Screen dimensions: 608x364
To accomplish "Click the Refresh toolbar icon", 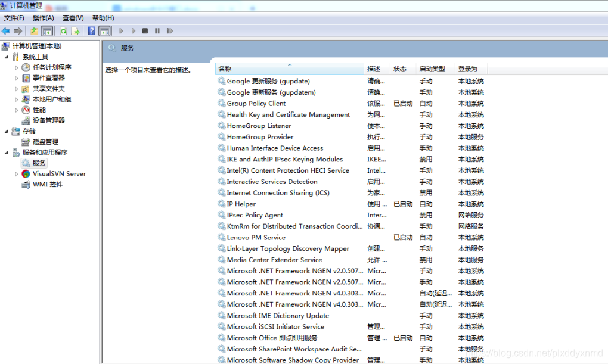I will click(x=63, y=31).
